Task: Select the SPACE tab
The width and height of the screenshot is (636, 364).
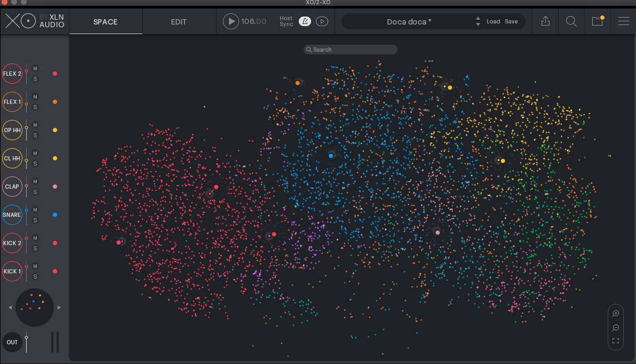Action: coord(106,22)
